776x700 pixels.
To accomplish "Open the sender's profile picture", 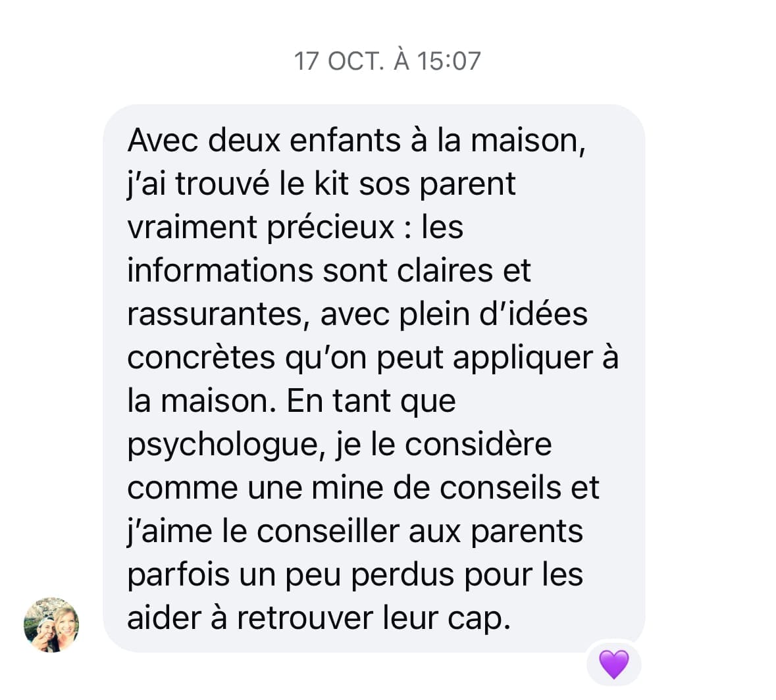I will pos(51,625).
